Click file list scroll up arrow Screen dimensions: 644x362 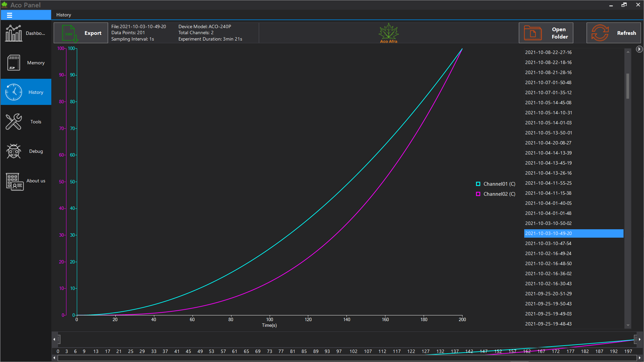pos(628,52)
